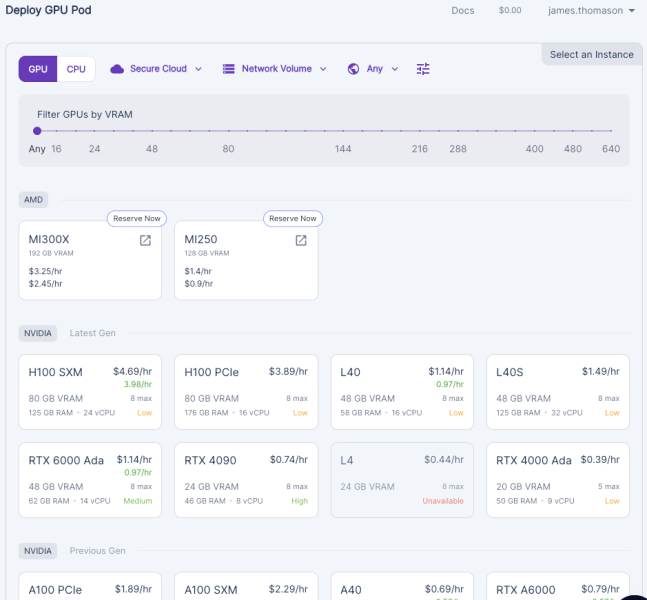This screenshot has width=647, height=600.
Task: Select the A100 SXM GPU card
Action: click(246, 586)
